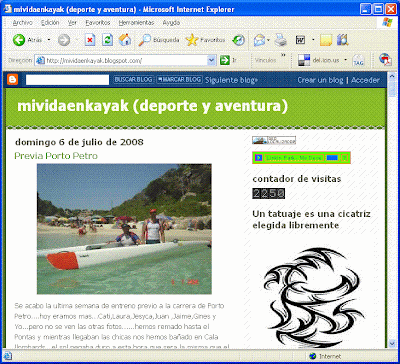
Task: Open Búsqueda search panel
Action: (159, 40)
